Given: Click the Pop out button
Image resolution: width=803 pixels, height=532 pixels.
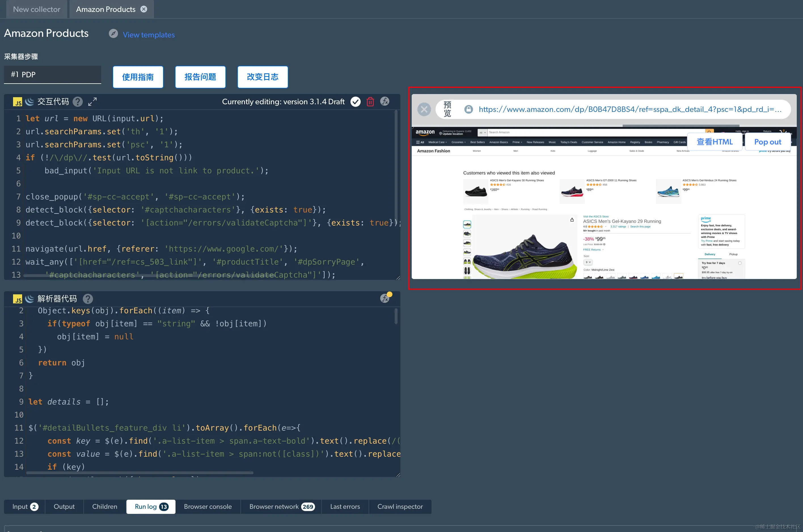Looking at the screenshot, I should pyautogui.click(x=767, y=141).
